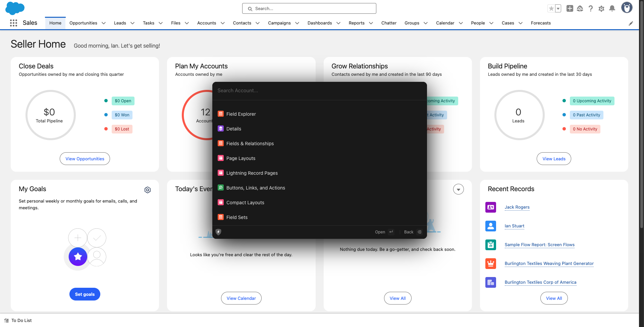Expand the Opportunities tab dropdown chevron
Viewport: 644px width, 327px height.
pyautogui.click(x=104, y=23)
